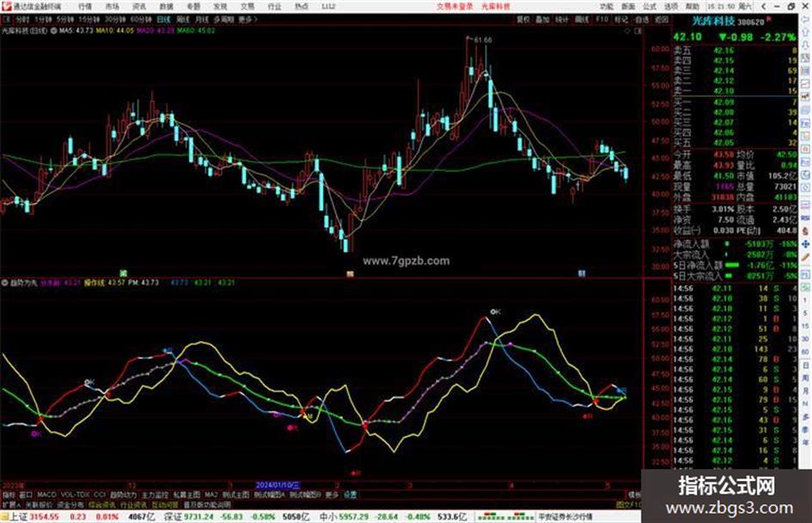812x523 pixels.
Task: Open the 数据 menu
Action: pyautogui.click(x=166, y=7)
